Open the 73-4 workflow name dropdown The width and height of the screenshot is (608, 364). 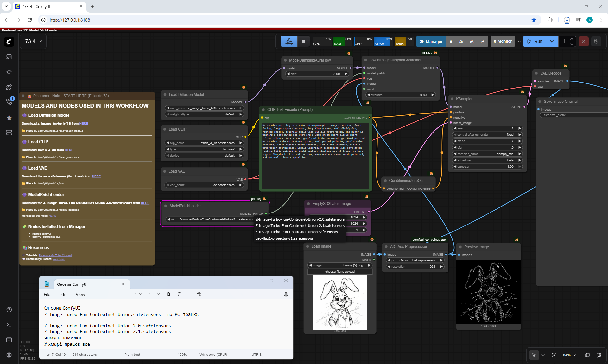(33, 41)
